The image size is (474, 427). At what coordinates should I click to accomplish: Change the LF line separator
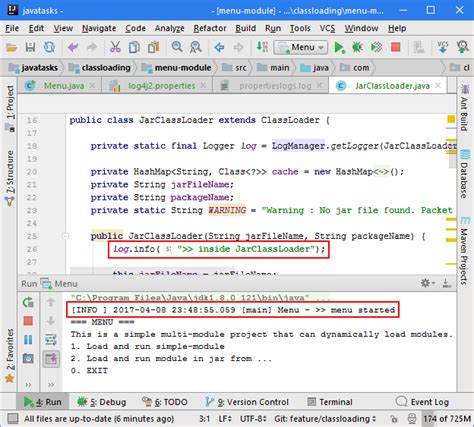pyautogui.click(x=225, y=419)
